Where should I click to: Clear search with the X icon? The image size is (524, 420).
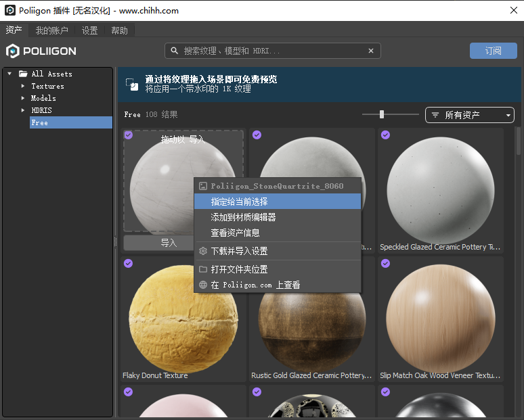coord(371,51)
